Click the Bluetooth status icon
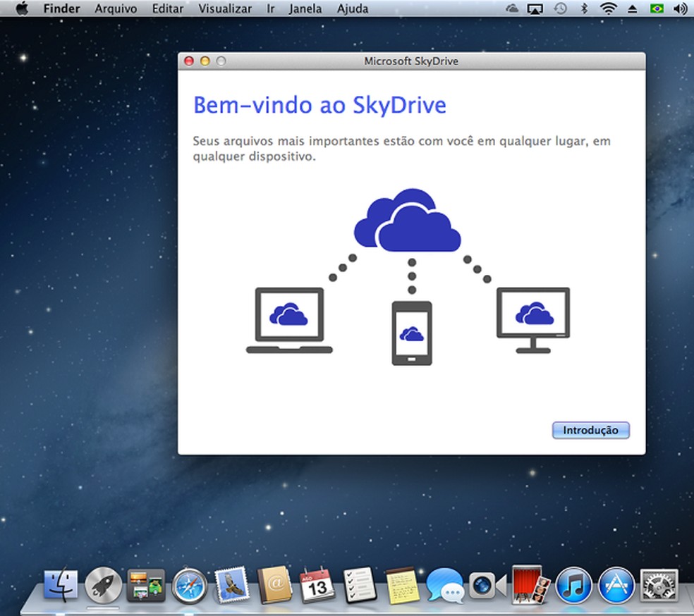The height and width of the screenshot is (616, 694). [584, 8]
